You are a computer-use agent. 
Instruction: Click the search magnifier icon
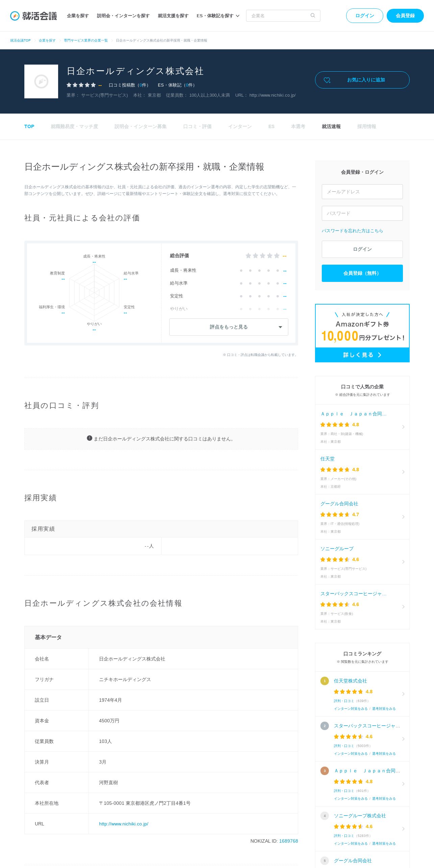(x=313, y=16)
